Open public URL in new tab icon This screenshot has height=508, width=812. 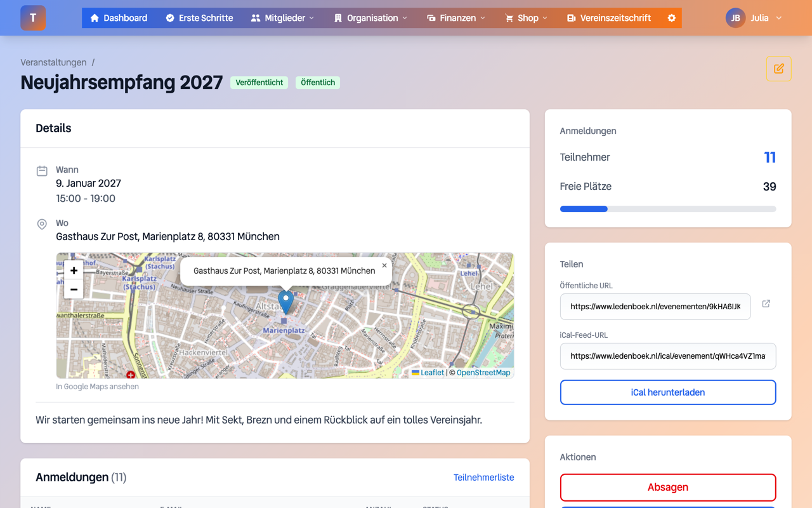(766, 304)
